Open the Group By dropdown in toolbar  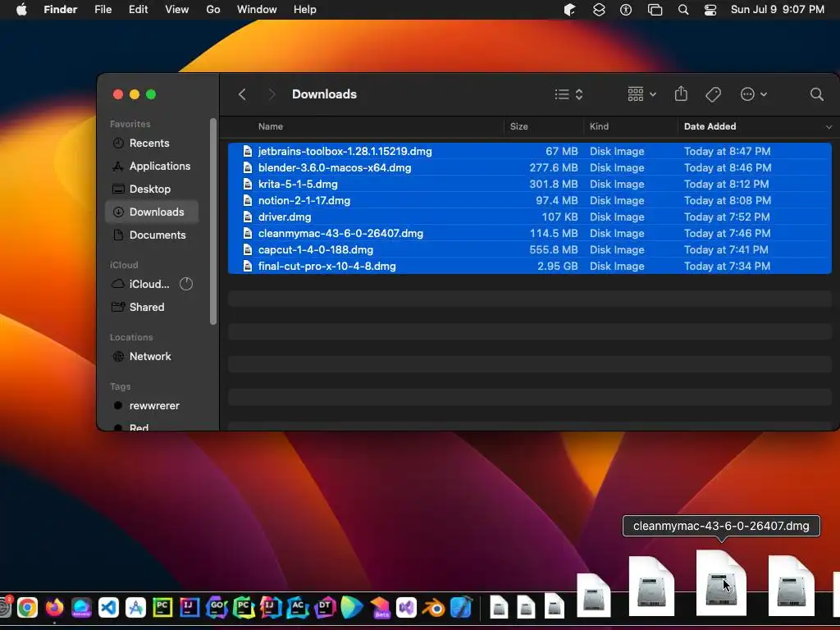pos(641,94)
